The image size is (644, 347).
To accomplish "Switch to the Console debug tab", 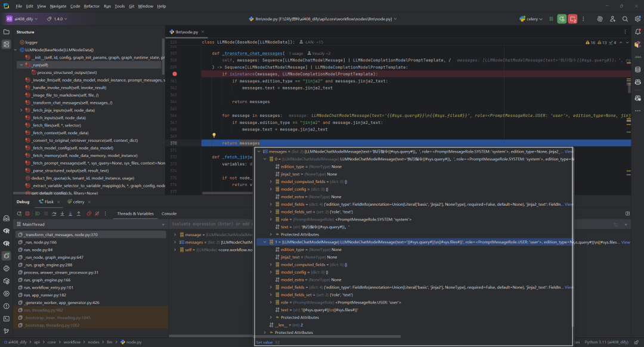I will coord(169,213).
